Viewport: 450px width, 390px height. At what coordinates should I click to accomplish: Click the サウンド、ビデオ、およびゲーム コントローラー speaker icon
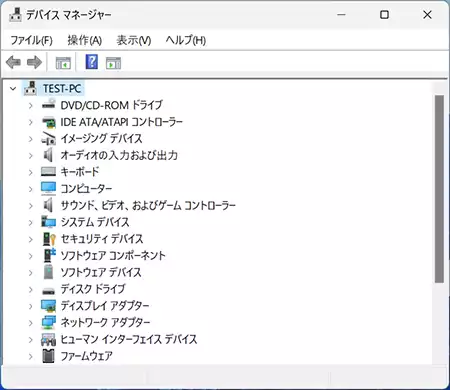coord(49,205)
